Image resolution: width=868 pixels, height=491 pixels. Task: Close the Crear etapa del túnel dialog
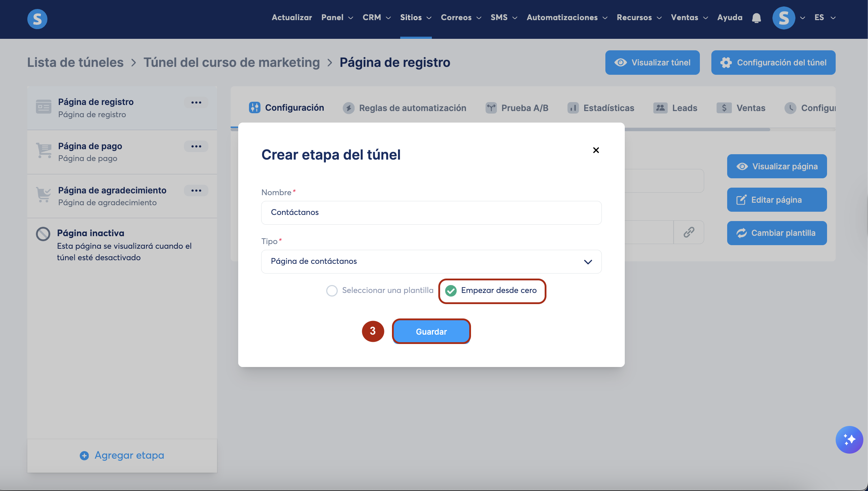pyautogui.click(x=596, y=150)
